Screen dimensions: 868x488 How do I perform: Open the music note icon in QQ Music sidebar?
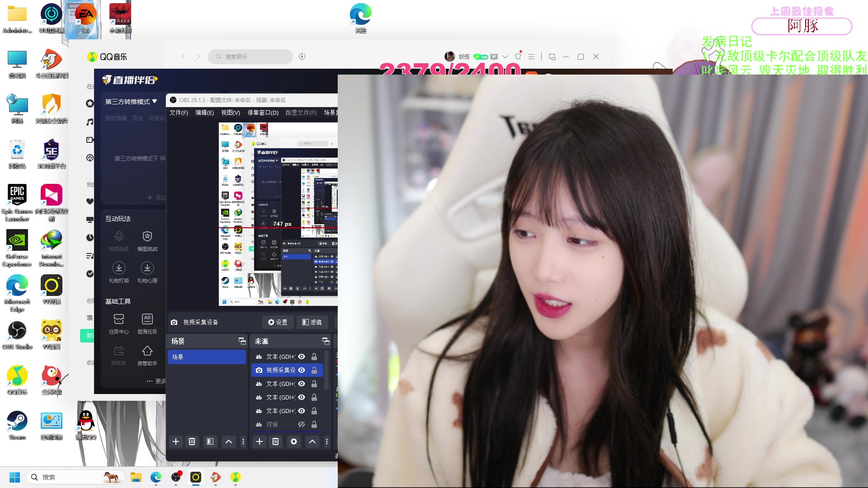click(x=90, y=122)
